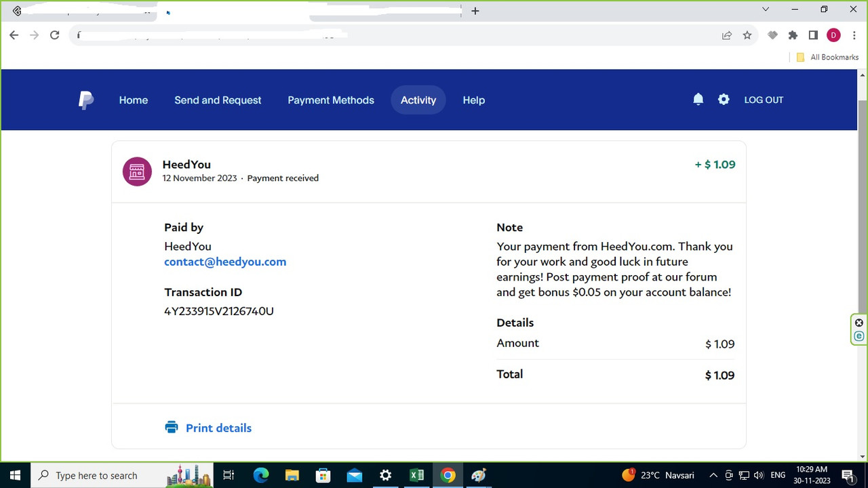
Task: Click the gray heart-shaped extension icon
Action: [772, 35]
